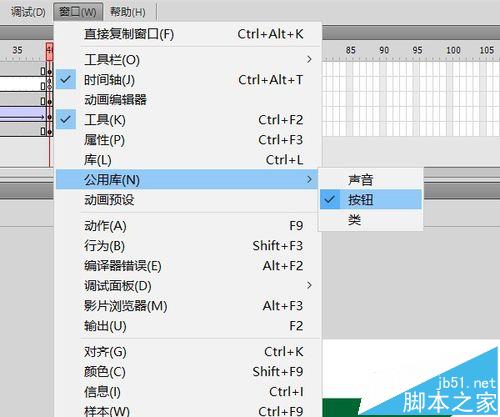The width and height of the screenshot is (500, 417).
Task: Open the 对齐(G) panel
Action: coord(188,352)
